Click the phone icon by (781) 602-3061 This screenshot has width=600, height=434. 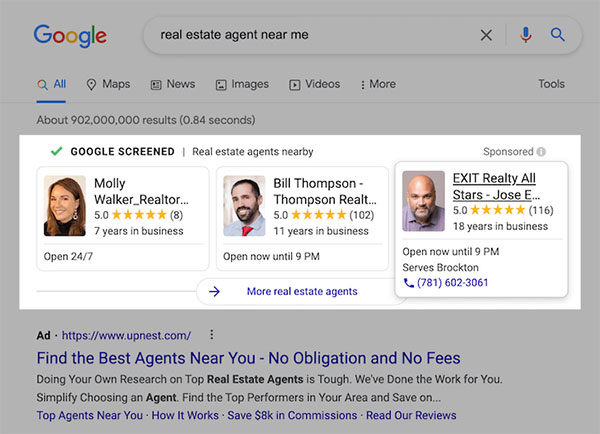point(409,283)
